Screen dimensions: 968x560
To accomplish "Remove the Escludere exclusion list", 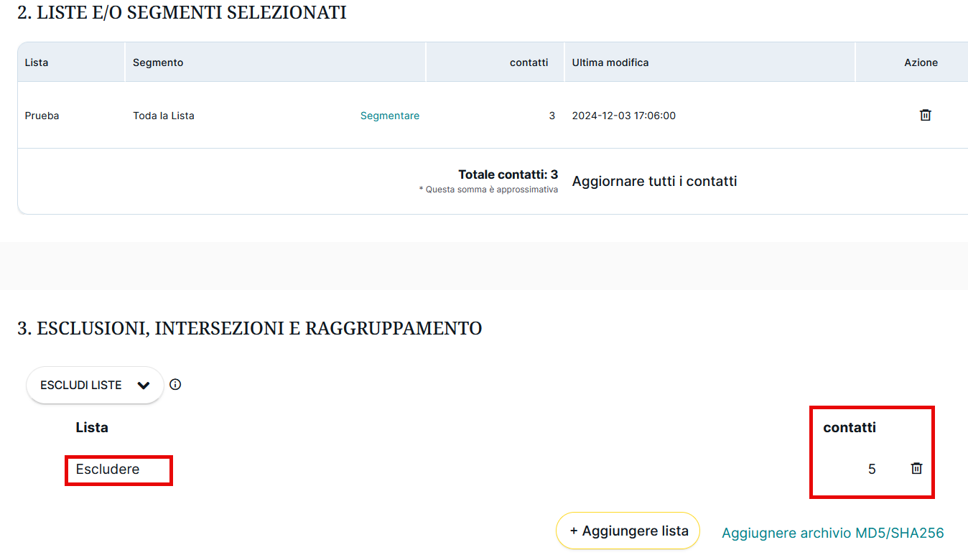I will (916, 469).
